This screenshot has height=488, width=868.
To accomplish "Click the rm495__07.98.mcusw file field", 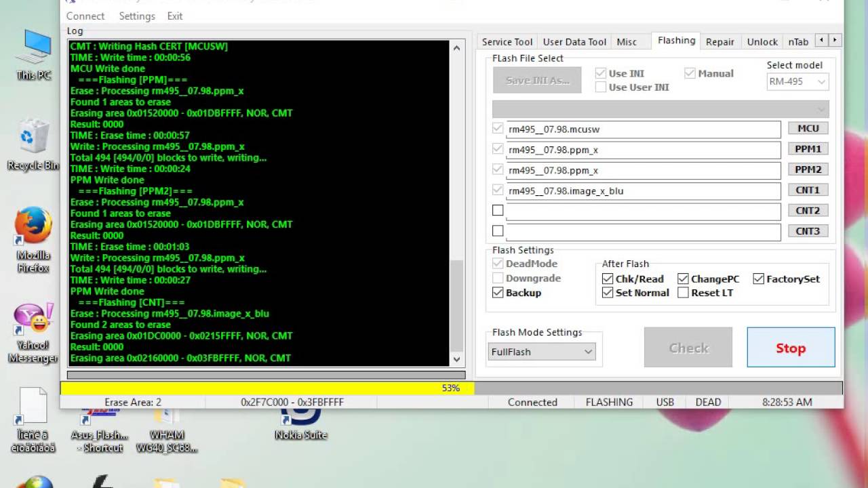I will point(644,129).
